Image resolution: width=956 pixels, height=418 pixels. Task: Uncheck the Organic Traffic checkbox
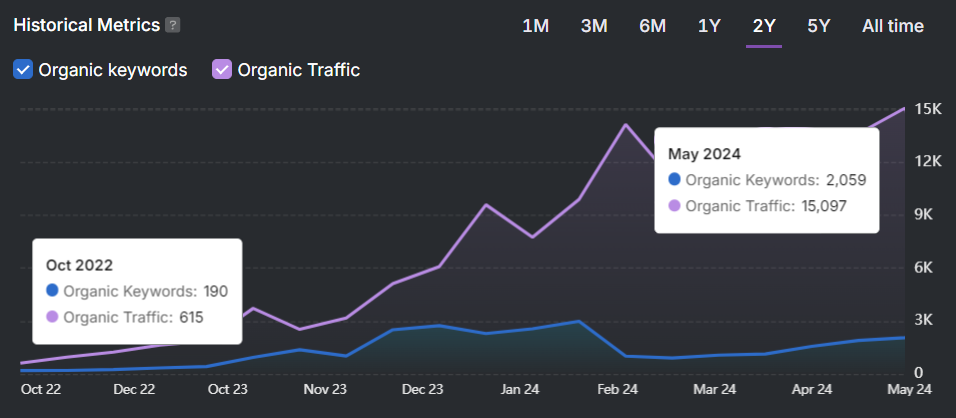(x=222, y=70)
